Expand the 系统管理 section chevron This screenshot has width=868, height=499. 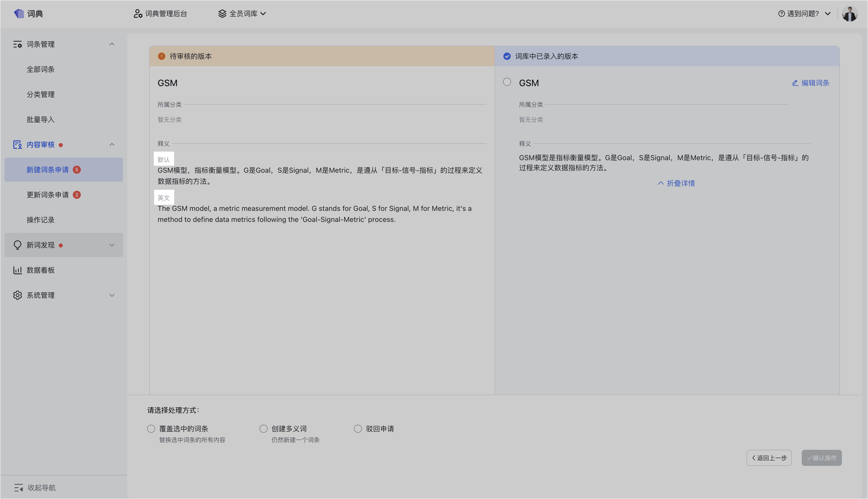(112, 295)
